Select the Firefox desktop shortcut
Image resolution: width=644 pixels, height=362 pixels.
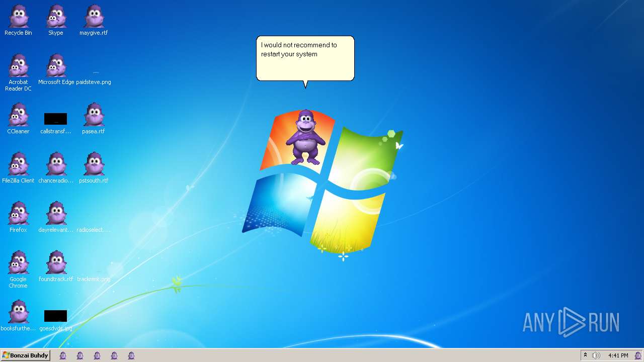point(18,218)
